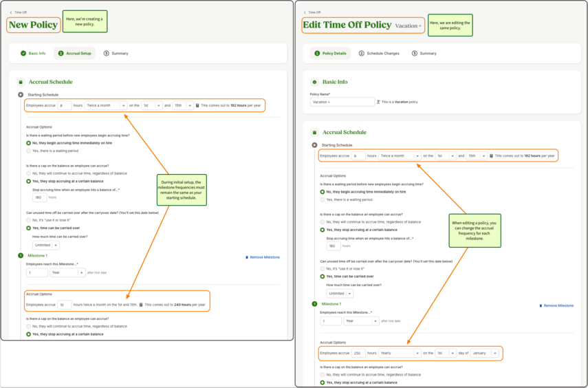This screenshot has height=388, width=588.
Task: Open the Year milestone unit dropdown in New Policy
Action: [x=67, y=272]
